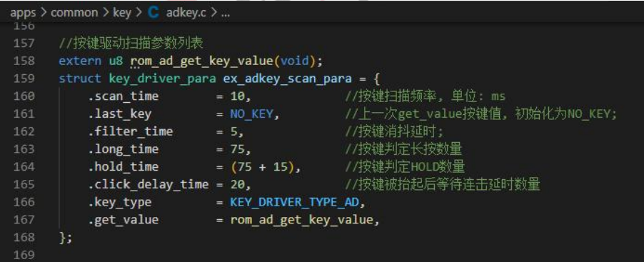The image size is (644, 262).
Task: Click the comment '//按键判定HOLD数量'
Action: coord(405,167)
